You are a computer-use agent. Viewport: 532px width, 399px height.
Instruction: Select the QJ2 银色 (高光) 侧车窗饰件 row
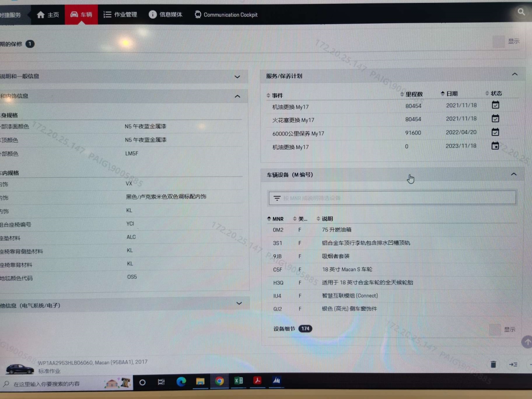tap(392, 309)
